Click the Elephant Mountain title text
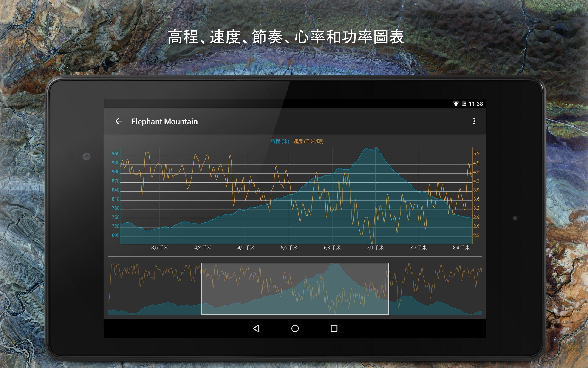Image resolution: width=588 pixels, height=368 pixels. tap(164, 121)
